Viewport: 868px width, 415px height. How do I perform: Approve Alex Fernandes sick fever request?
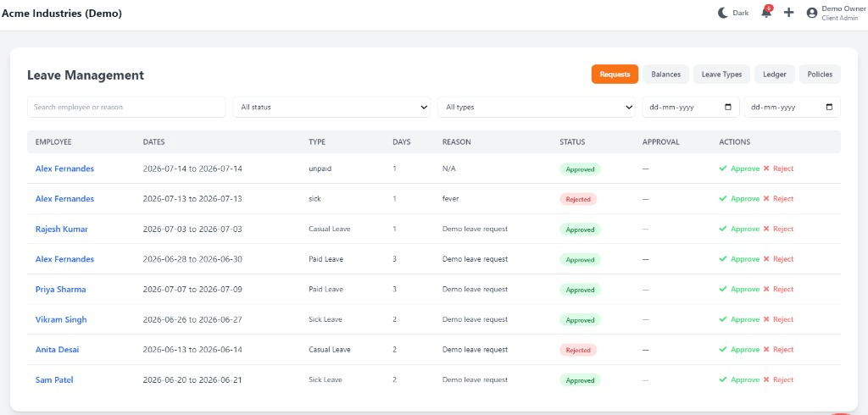click(739, 199)
